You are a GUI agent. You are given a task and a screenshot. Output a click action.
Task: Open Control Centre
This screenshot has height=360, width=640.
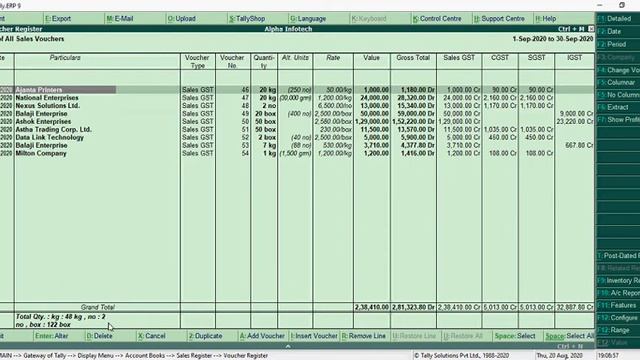point(437,19)
